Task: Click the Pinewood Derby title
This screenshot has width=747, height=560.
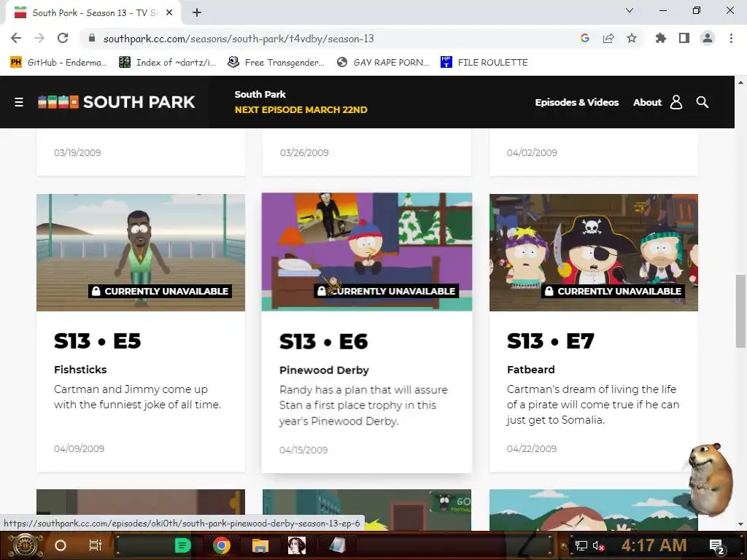Action: tap(324, 370)
